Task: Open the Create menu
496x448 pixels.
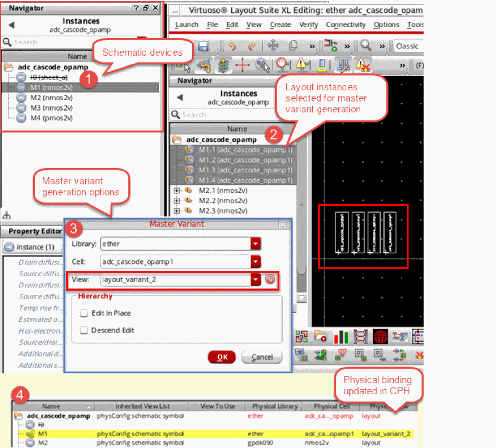Action: point(280,25)
